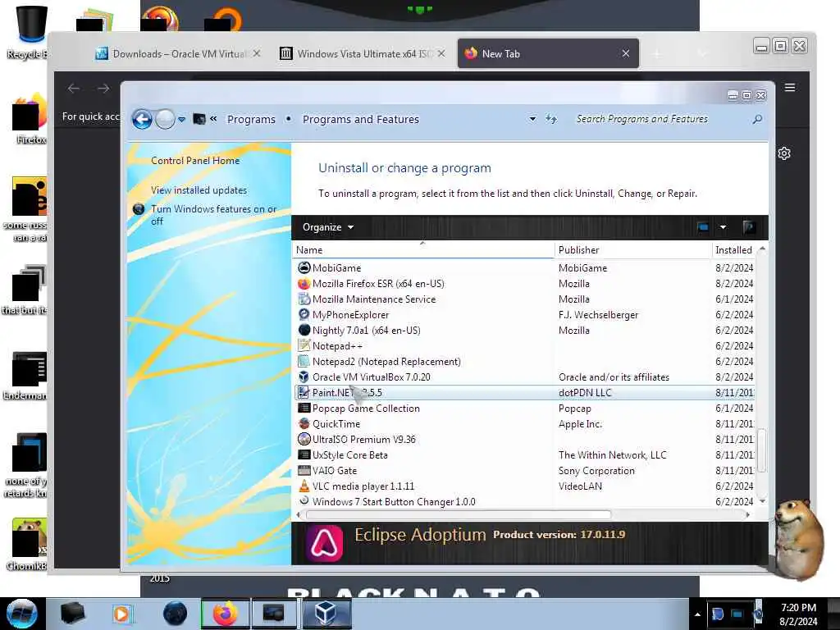Click the vertical scrollbar thumb of program list
The width and height of the screenshot is (840, 630).
(762, 450)
